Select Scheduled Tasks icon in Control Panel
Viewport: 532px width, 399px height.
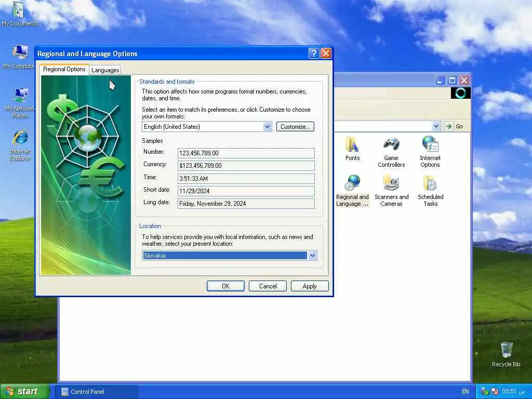[430, 191]
